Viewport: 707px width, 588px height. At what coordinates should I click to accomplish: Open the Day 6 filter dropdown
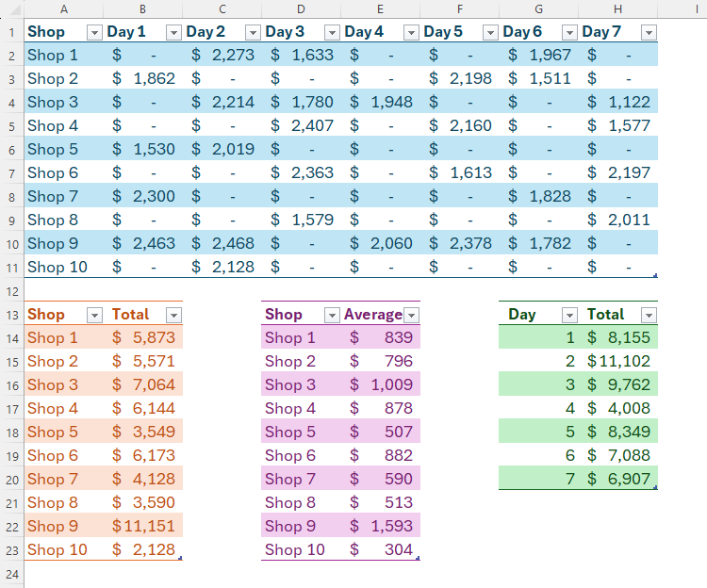coord(569,32)
